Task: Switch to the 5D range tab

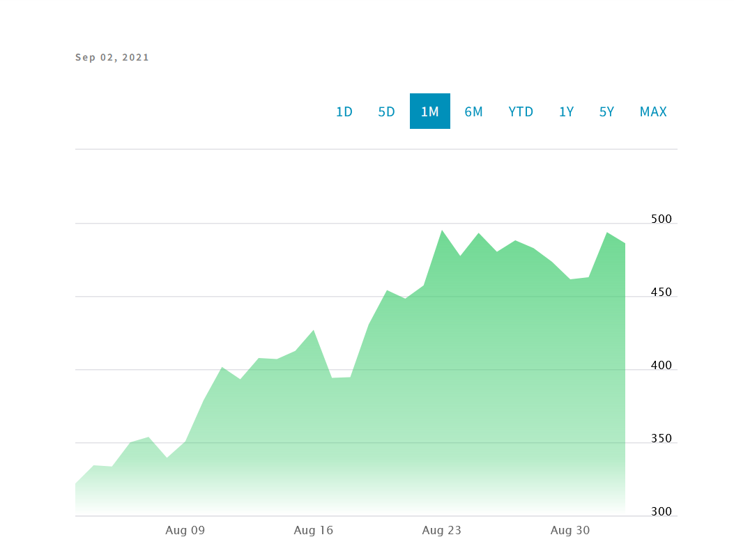Action: click(x=387, y=111)
